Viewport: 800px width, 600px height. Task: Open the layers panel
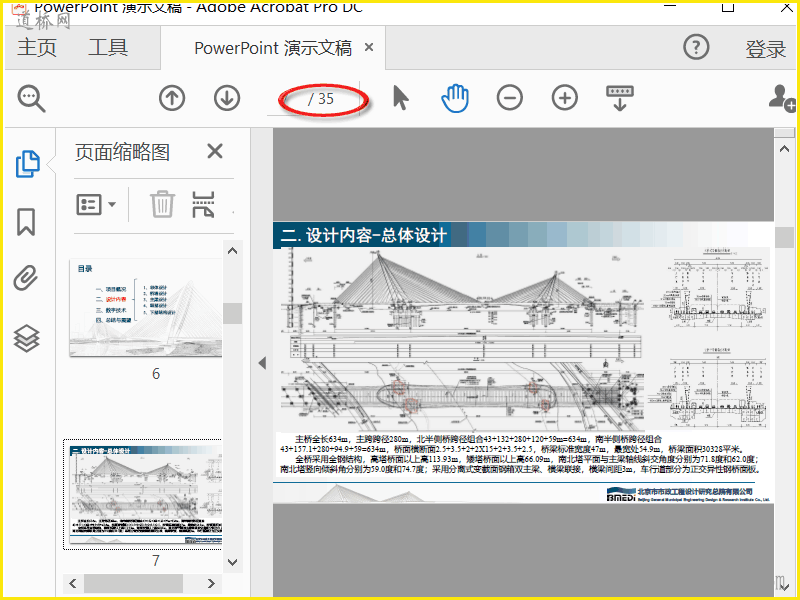pos(27,338)
